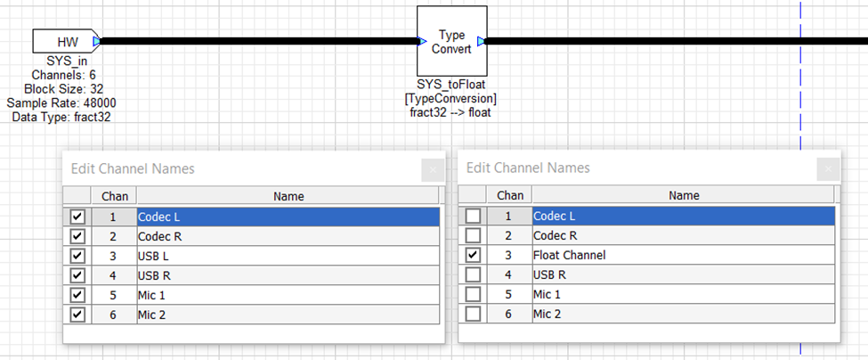Close the left Edit Channel Names dialog
This screenshot has height=360, width=868.
pyautogui.click(x=432, y=169)
